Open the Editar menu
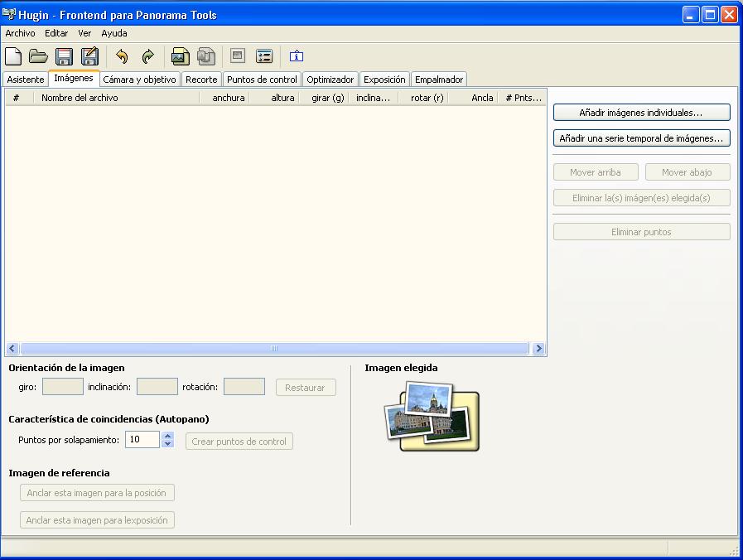Viewport: 743px width, 560px height. (x=56, y=33)
